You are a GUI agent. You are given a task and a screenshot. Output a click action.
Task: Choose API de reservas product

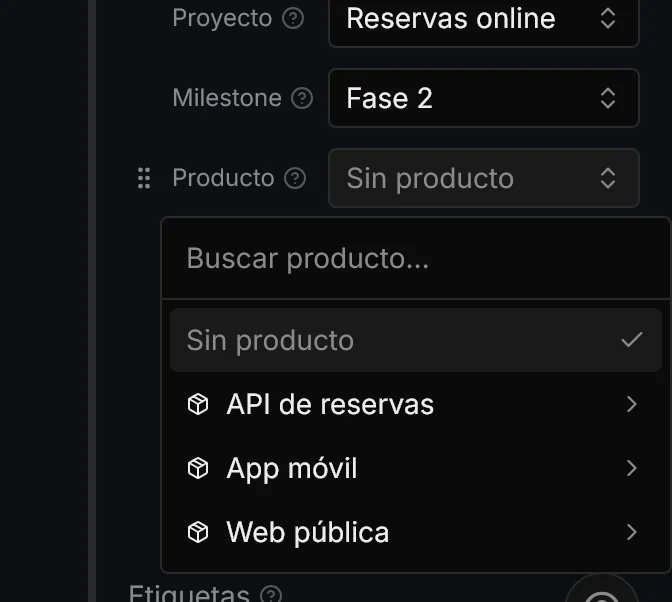pos(416,404)
